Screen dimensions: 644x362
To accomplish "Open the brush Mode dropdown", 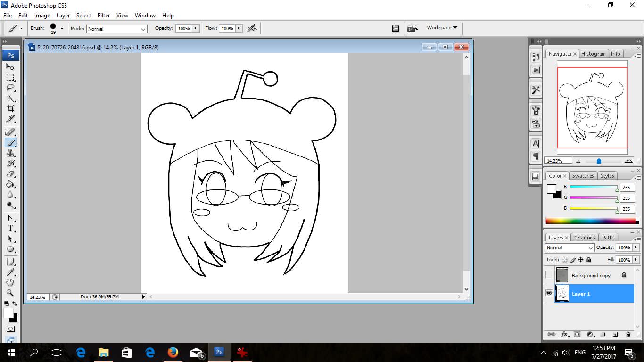I will click(x=117, y=29).
